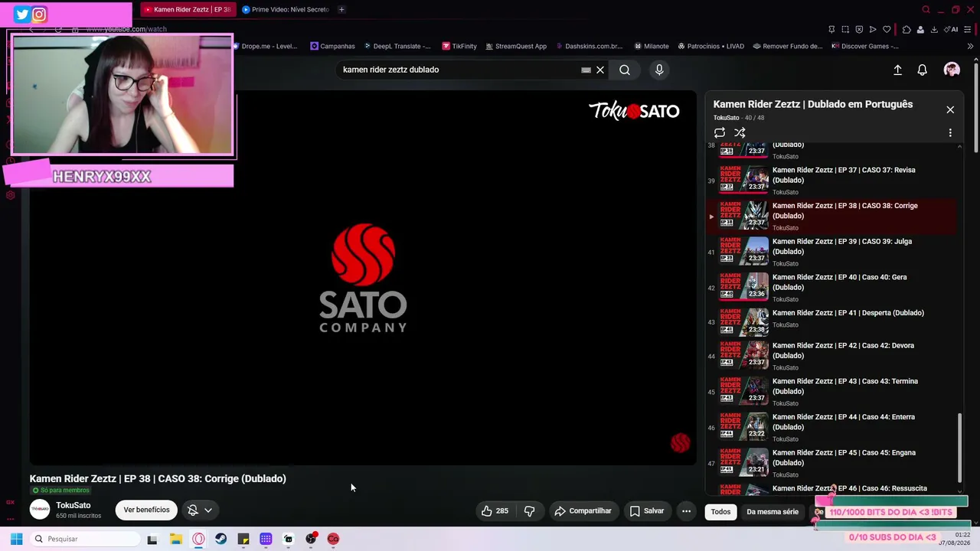
Task: Click the YouTube search magnifier button
Action: click(625, 70)
